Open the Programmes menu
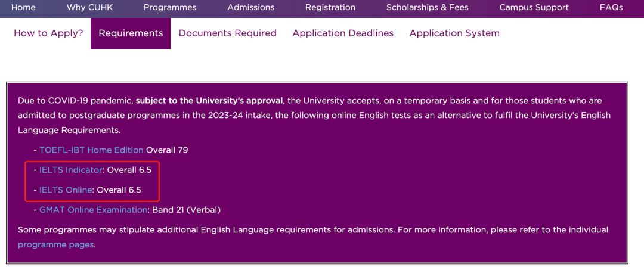This screenshot has height=273, width=644. pos(170,8)
